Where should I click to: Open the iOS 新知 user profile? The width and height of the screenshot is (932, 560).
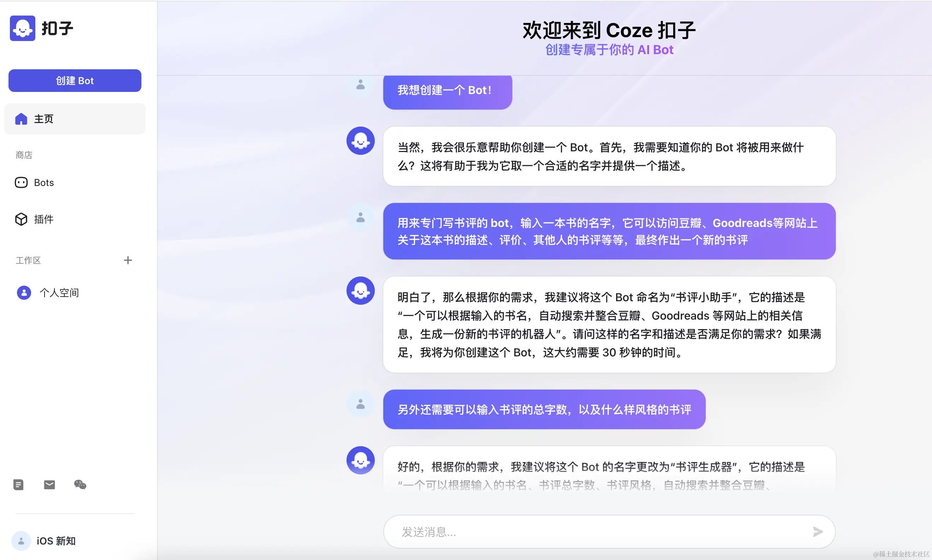click(56, 541)
